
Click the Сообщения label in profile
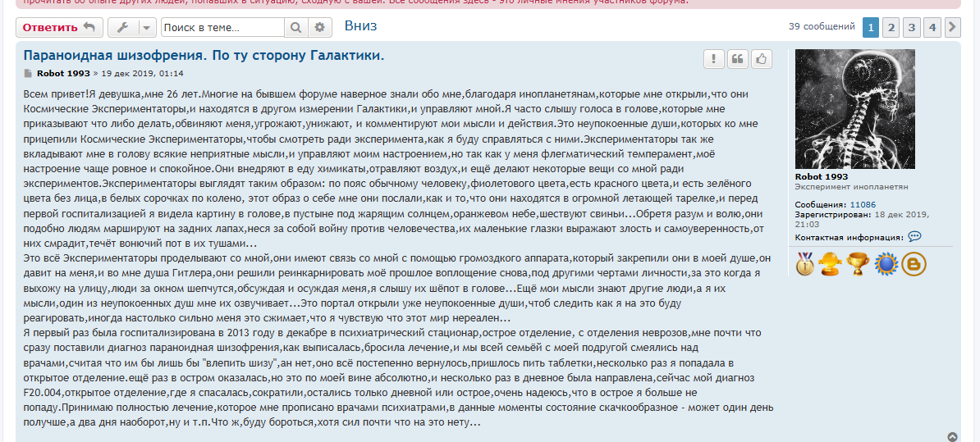[x=822, y=205]
